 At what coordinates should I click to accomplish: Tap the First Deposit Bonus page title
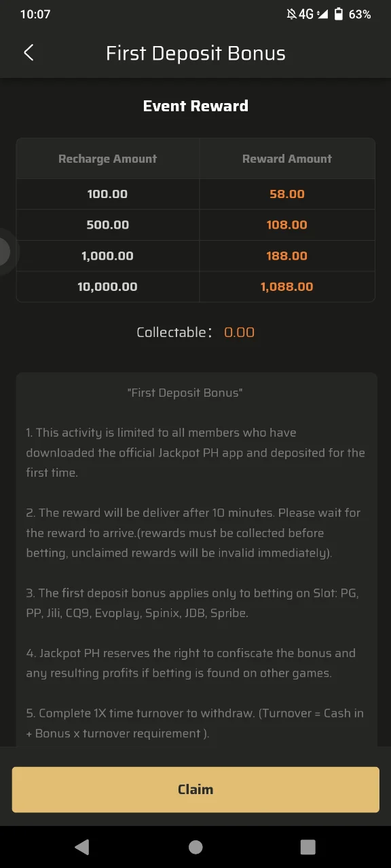[x=195, y=53]
